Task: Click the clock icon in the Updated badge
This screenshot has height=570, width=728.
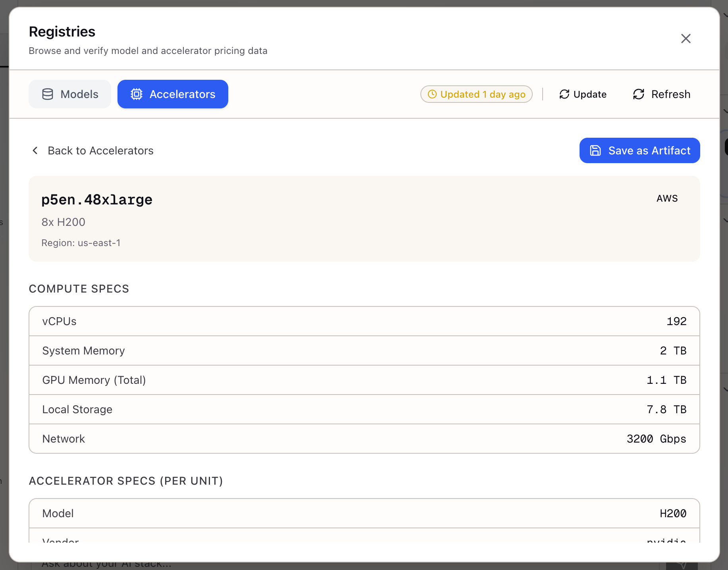Action: 432,94
